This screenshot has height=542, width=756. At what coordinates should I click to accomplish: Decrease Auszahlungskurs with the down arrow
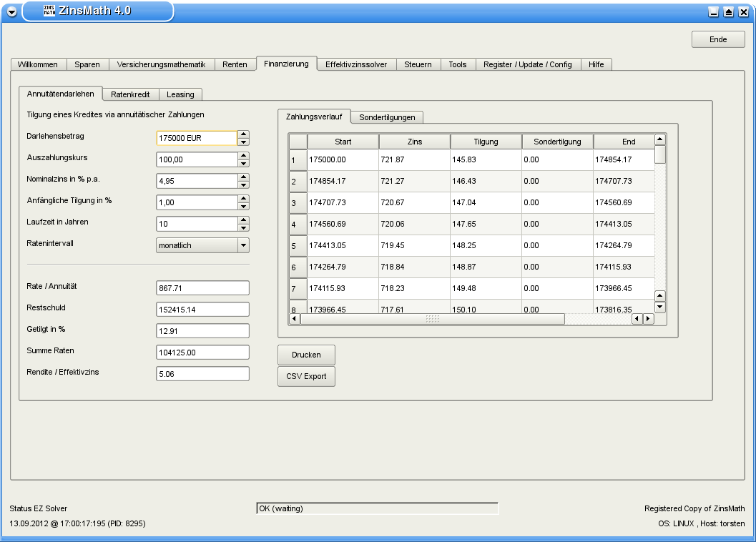[x=243, y=164]
